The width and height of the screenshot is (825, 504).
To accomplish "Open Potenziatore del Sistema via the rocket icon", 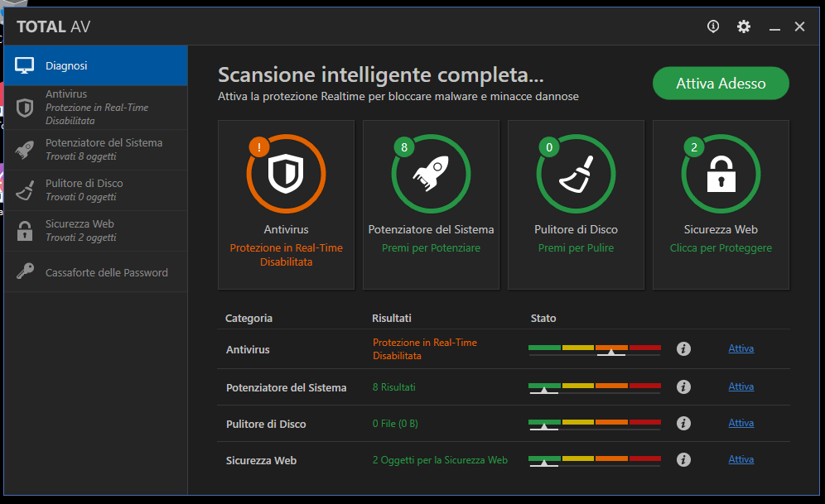I will tap(25, 149).
